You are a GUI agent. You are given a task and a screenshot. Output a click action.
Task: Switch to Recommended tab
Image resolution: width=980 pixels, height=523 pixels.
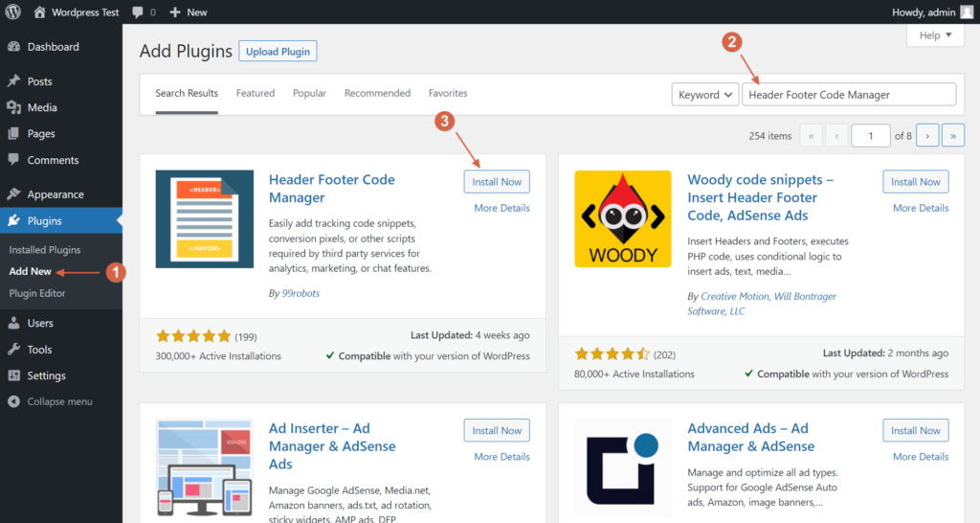(377, 93)
